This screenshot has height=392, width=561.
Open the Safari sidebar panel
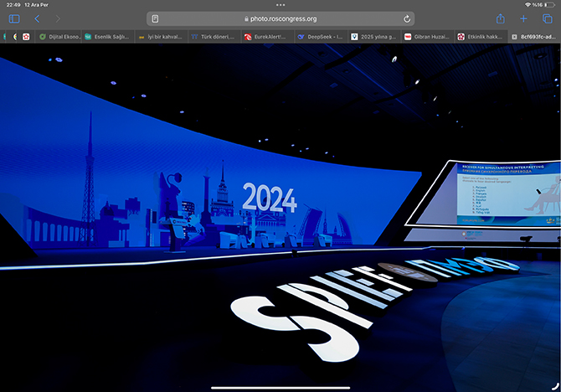click(14, 18)
